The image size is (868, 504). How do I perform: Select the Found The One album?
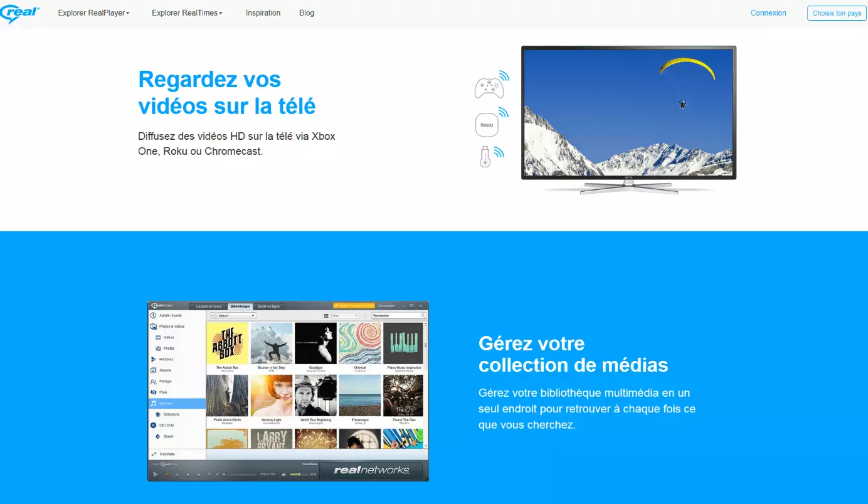pyautogui.click(x=404, y=396)
